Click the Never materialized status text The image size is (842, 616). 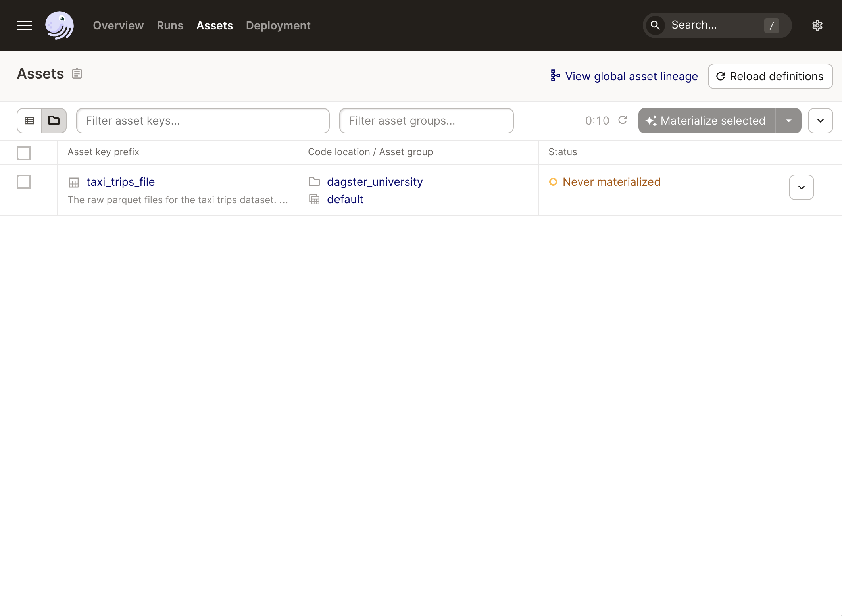[x=611, y=182]
